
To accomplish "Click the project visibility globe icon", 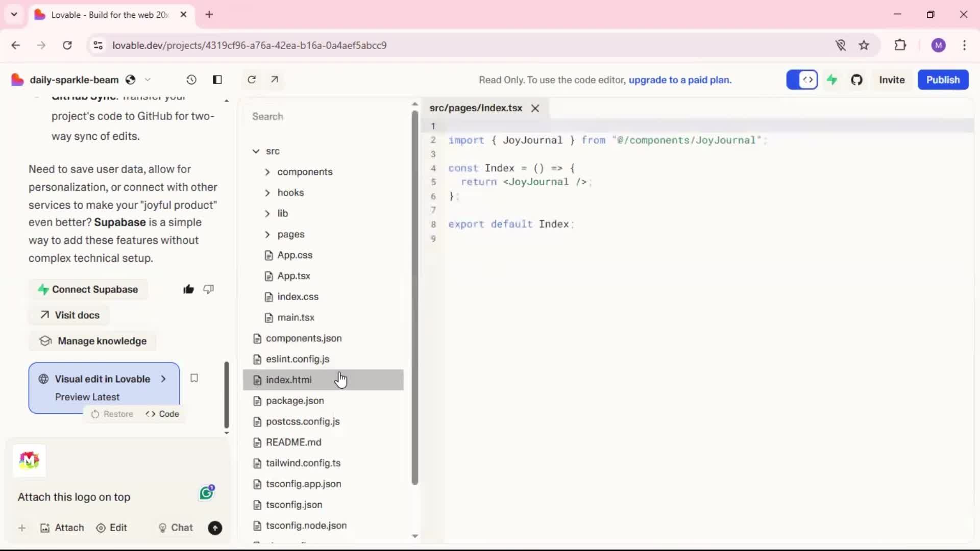I will click(131, 80).
